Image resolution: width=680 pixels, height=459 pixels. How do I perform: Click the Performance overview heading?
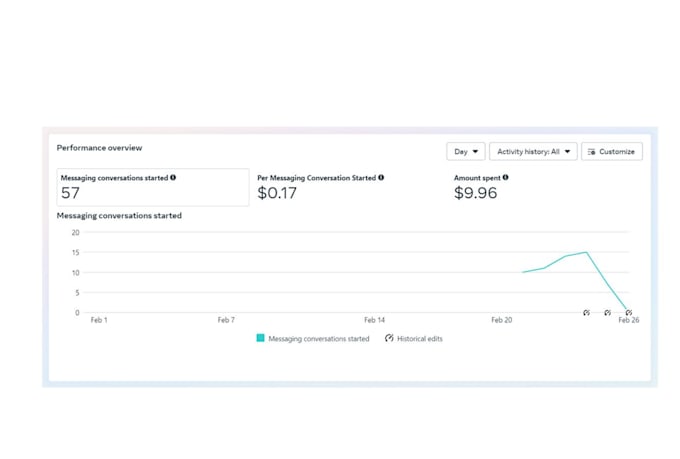coord(99,148)
